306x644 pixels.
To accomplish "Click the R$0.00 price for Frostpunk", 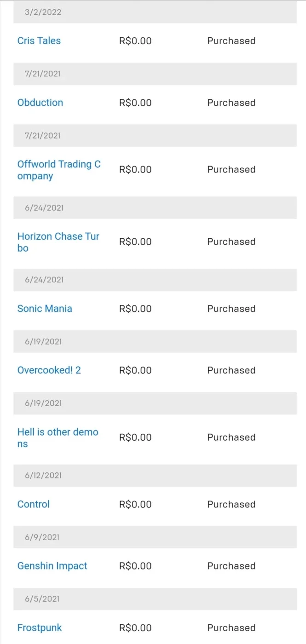I will pos(135,628).
